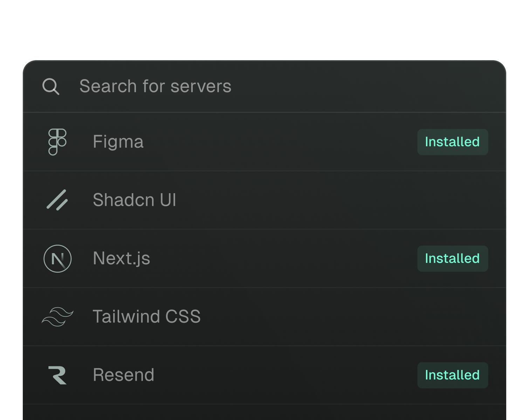Click blank right side of Shadcn UI row
This screenshot has width=529, height=420.
point(385,200)
